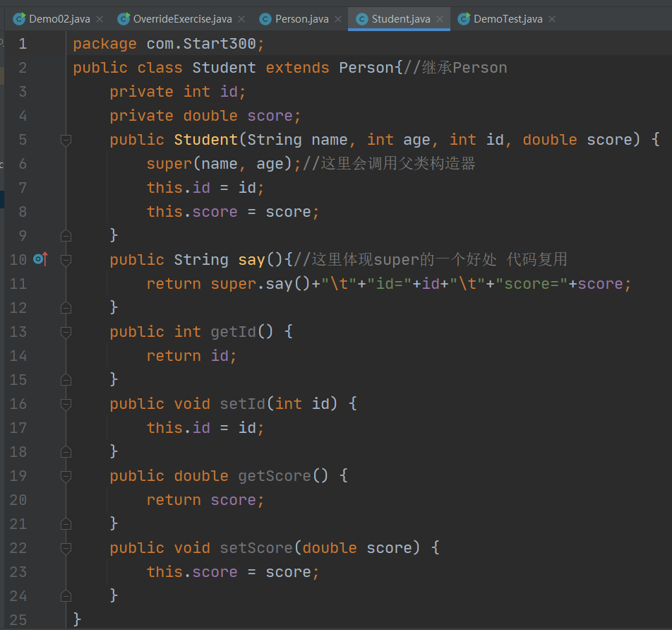Click the overrides-method gutter icon on line 10
Image resolution: width=672 pixels, height=630 pixels.
(x=40, y=259)
